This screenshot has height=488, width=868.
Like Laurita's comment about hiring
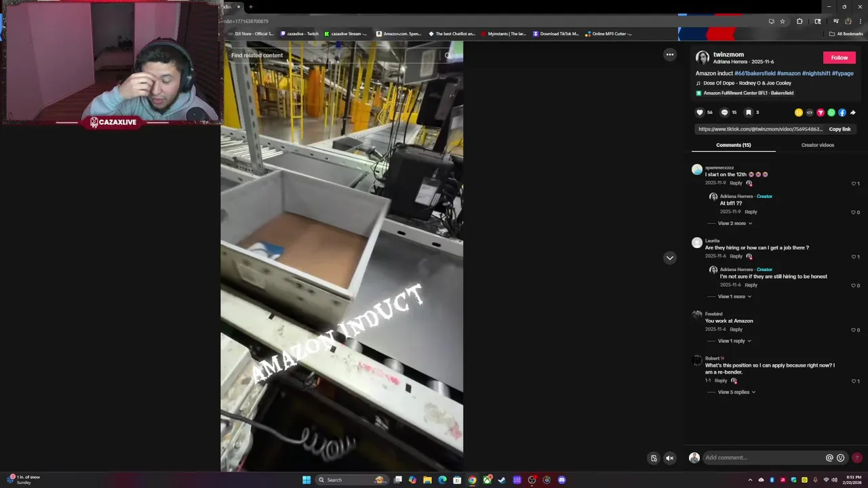click(x=854, y=257)
